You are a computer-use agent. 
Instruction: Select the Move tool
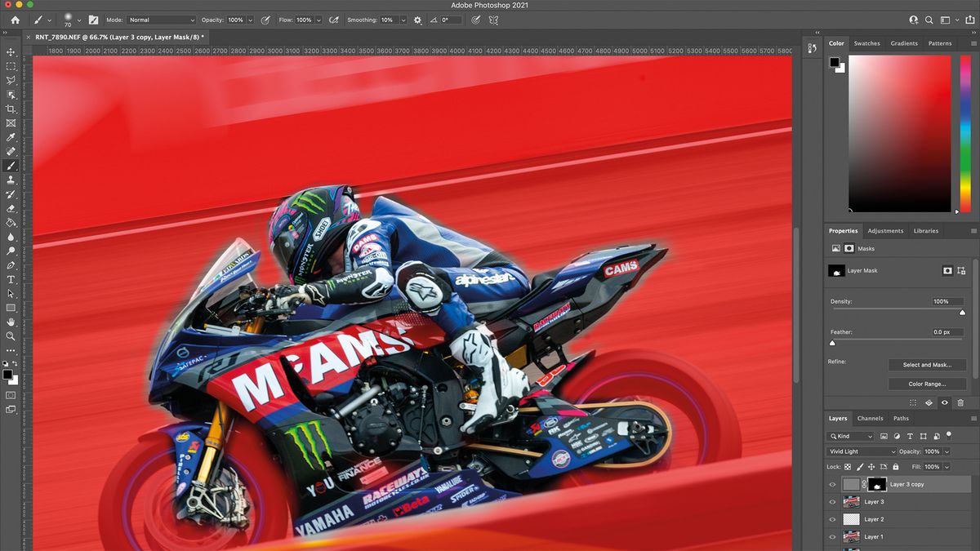point(11,52)
